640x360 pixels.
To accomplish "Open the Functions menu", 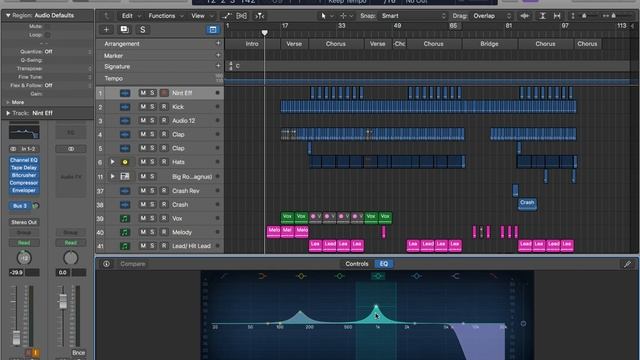I will pyautogui.click(x=165, y=16).
